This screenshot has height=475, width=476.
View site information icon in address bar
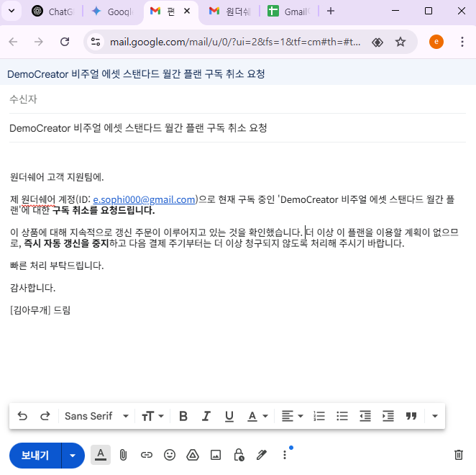tap(96, 42)
